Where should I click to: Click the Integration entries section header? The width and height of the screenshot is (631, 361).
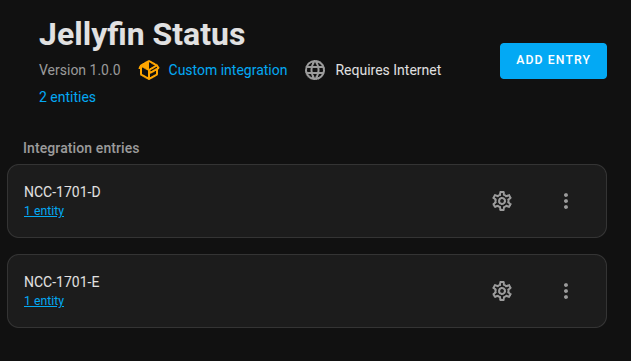click(81, 148)
